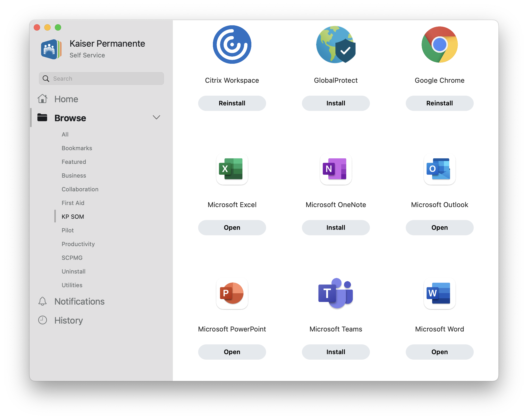
Task: Choose the Featured category
Action: pos(74,162)
